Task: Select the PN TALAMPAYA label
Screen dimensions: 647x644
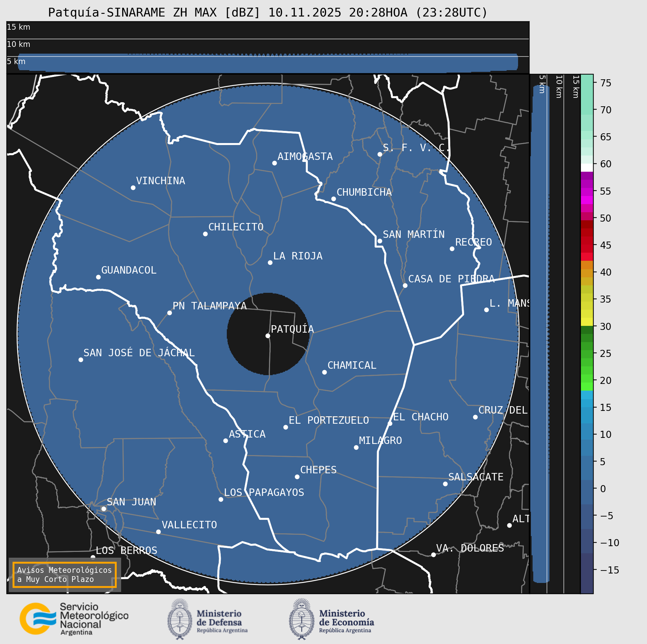Action: (210, 306)
